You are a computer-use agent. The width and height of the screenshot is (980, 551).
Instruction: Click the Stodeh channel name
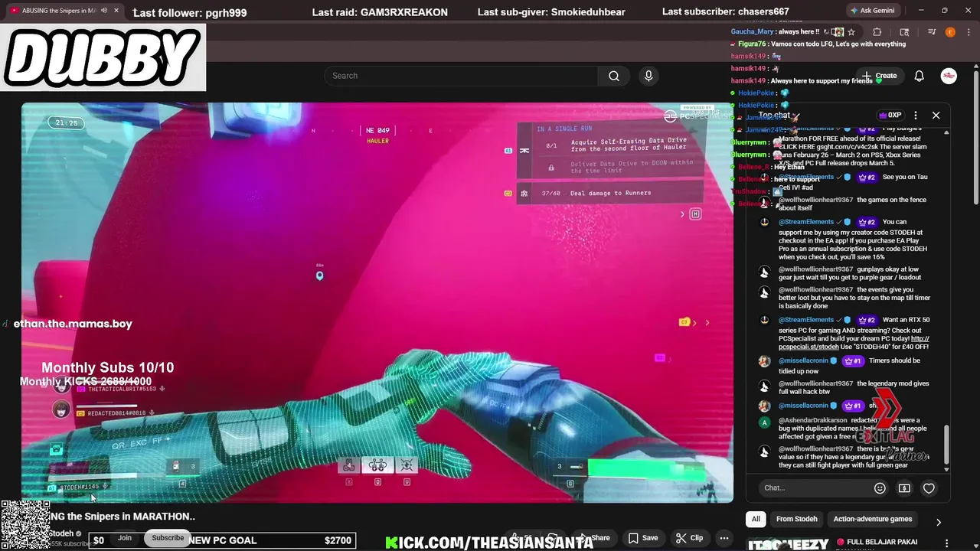[61, 533]
